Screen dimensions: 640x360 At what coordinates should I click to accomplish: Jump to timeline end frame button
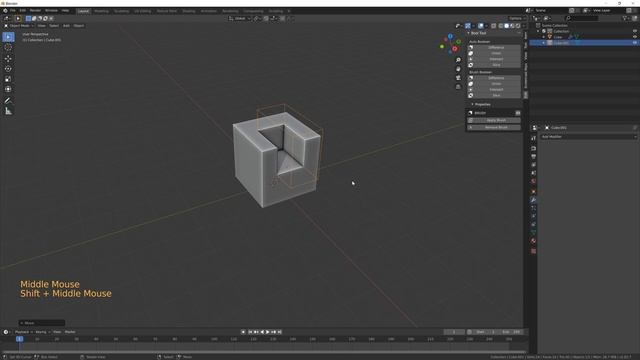(x=280, y=332)
